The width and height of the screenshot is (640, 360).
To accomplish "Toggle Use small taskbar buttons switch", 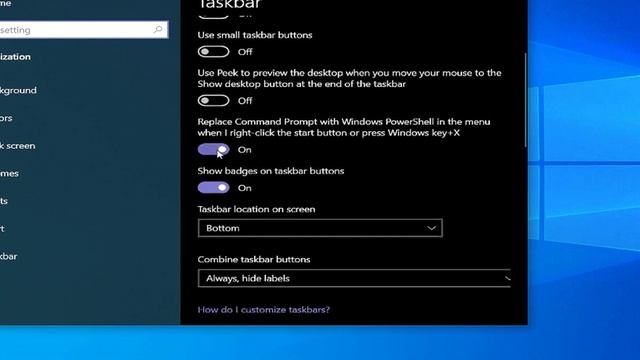I will (213, 52).
